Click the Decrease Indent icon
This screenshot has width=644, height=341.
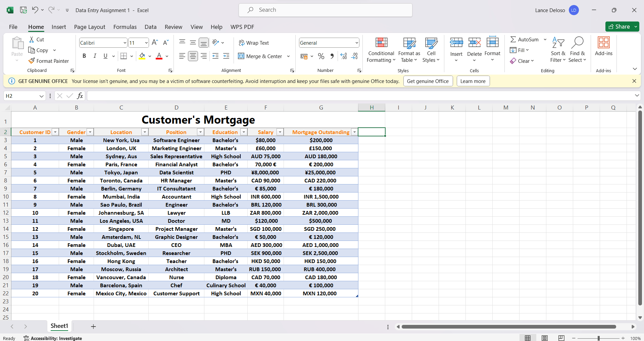click(x=215, y=56)
